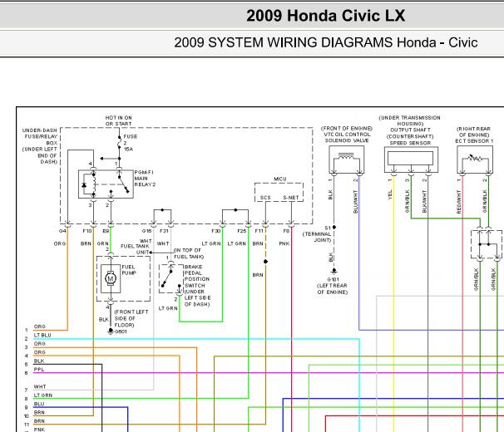Click the "FUSE 2 15A" label

click(x=131, y=143)
